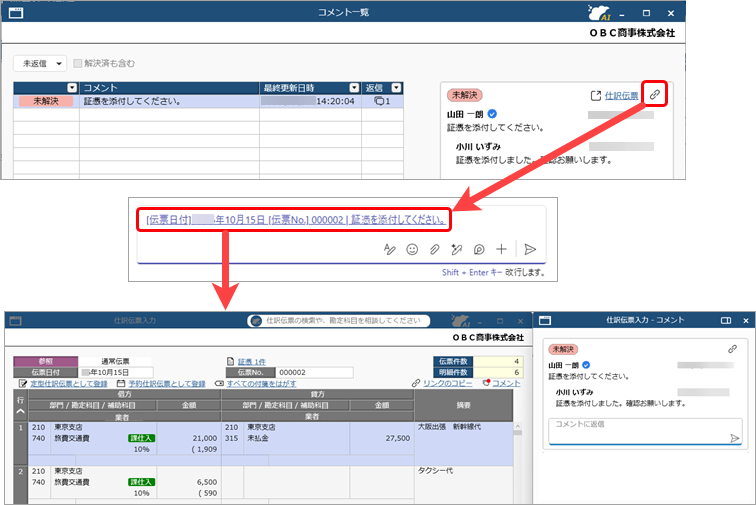The height and width of the screenshot is (505, 756).
Task: Click the window menu icon in 仕訳伝票入力 title bar
Action: pyautogui.click(x=15, y=321)
